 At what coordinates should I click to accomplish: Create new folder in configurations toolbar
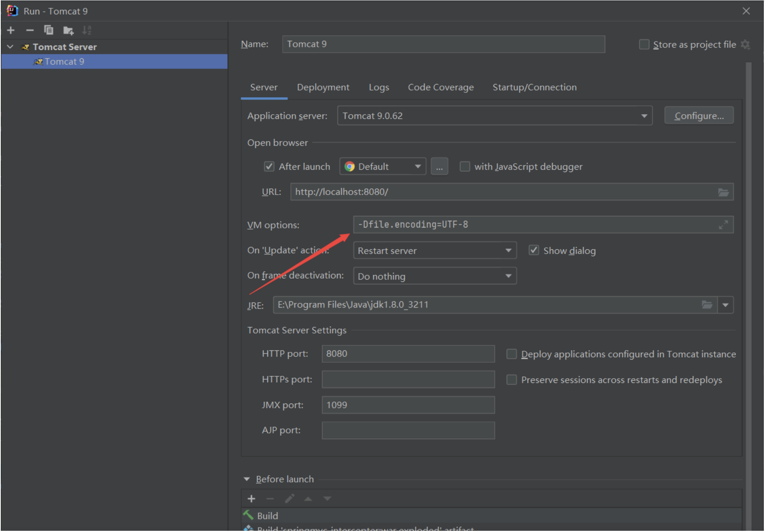[x=68, y=30]
